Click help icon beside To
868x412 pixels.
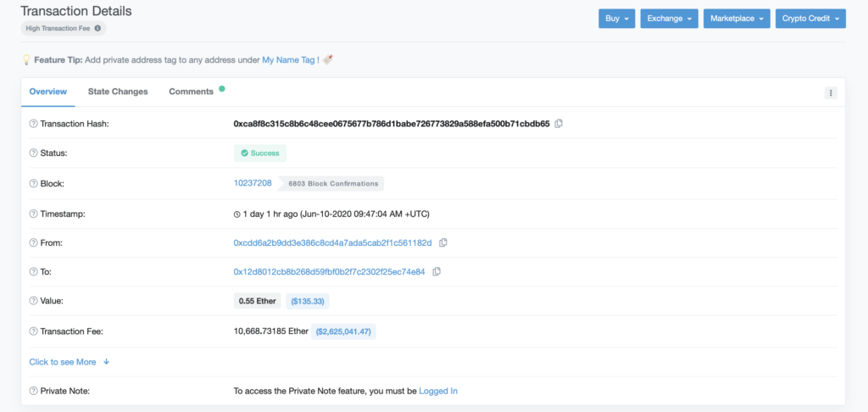pos(33,272)
